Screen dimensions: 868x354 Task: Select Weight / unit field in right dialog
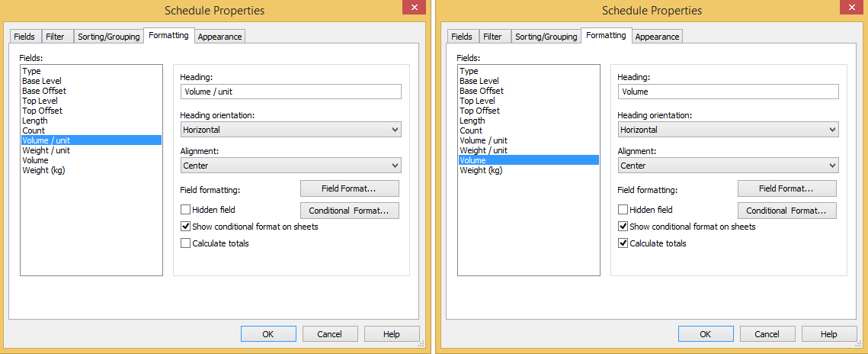529,151
